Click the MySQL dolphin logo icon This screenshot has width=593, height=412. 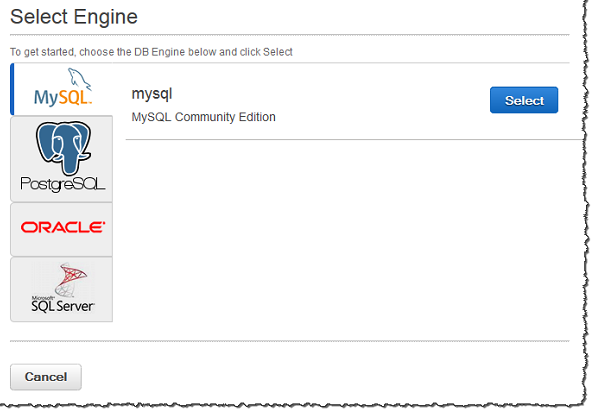pos(79,79)
